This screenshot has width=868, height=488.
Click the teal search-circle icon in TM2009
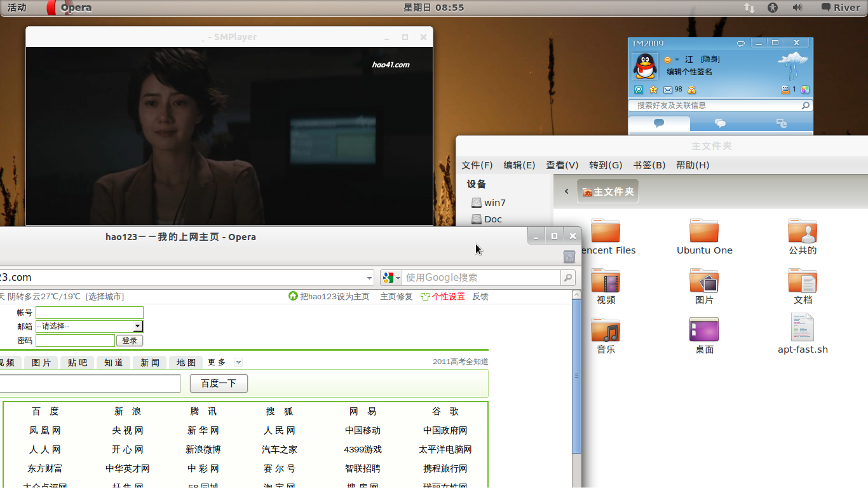(x=639, y=90)
